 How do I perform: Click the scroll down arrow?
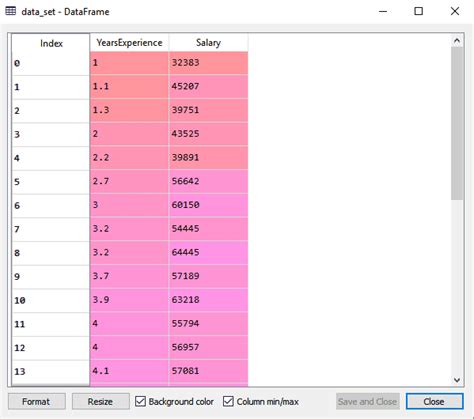point(457,380)
